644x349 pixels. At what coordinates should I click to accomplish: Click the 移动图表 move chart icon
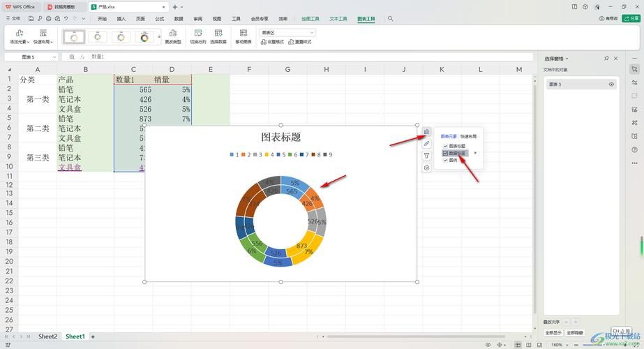[x=243, y=33]
